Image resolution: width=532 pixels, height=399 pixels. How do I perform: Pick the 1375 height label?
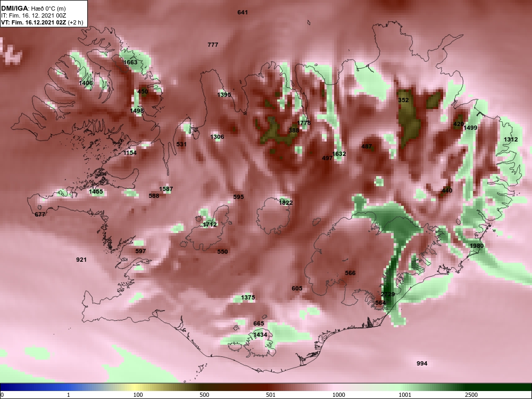(248, 297)
